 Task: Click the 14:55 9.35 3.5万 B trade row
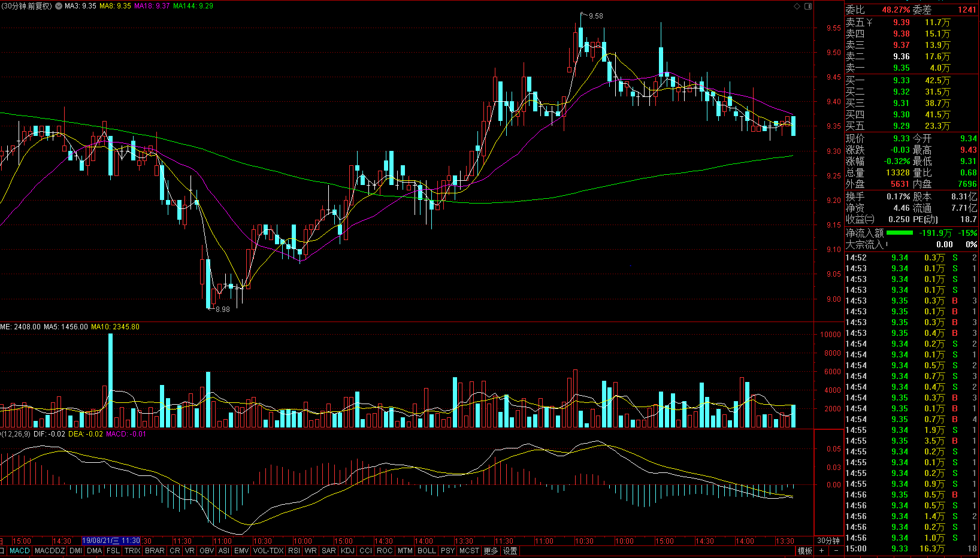click(911, 441)
